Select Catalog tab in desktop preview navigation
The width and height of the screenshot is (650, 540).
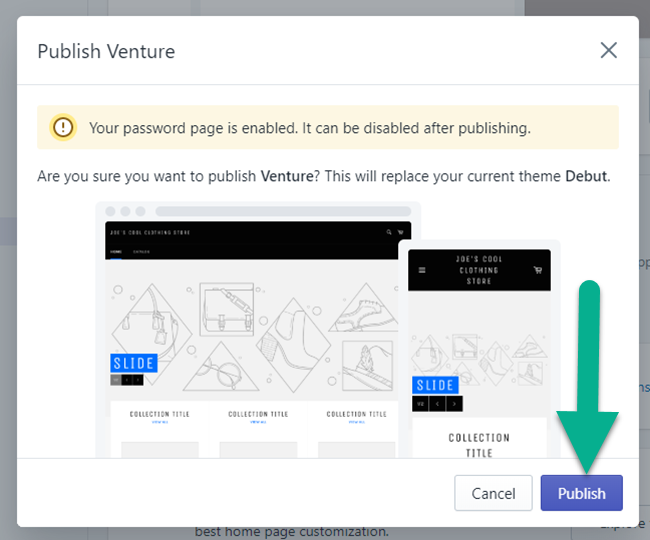[x=141, y=251]
